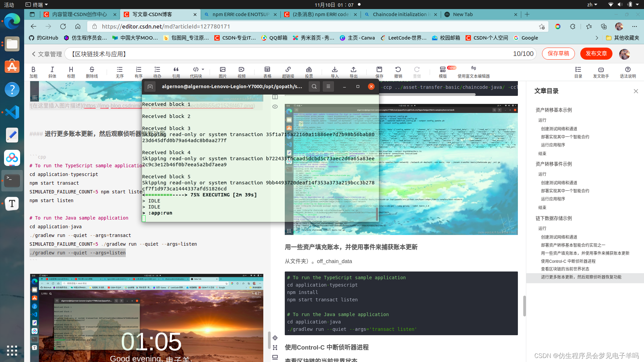Expand the 代码块 code block dropdown arrow
The height and width of the screenshot is (362, 644).
[203, 69]
